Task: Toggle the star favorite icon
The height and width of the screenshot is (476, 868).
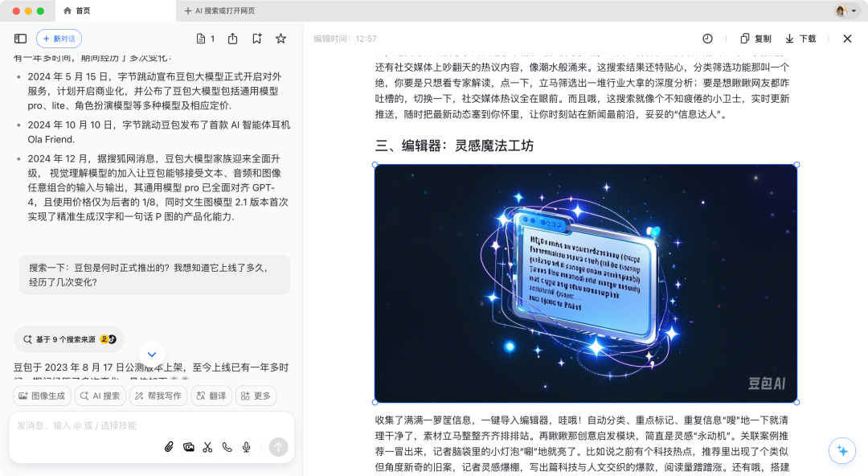Action: (280, 38)
